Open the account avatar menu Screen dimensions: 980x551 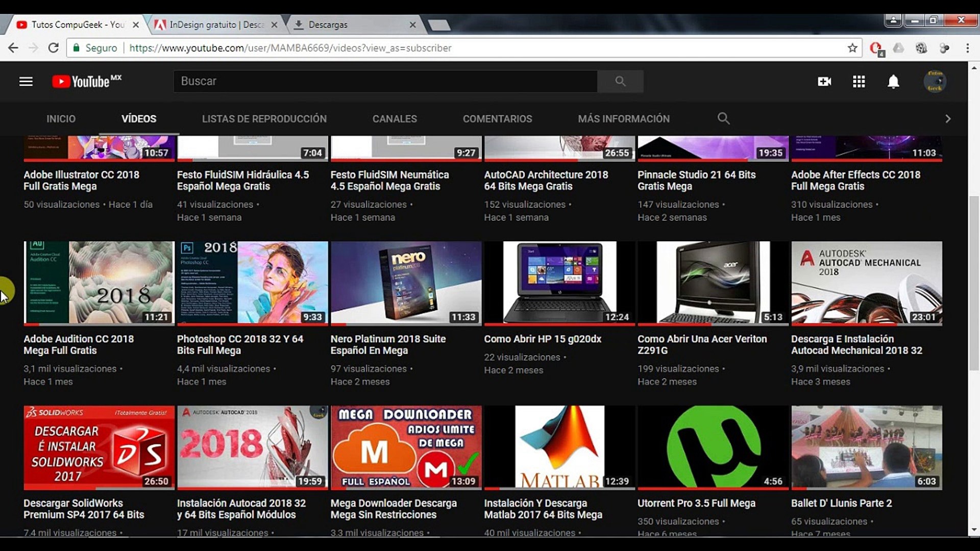pos(935,82)
